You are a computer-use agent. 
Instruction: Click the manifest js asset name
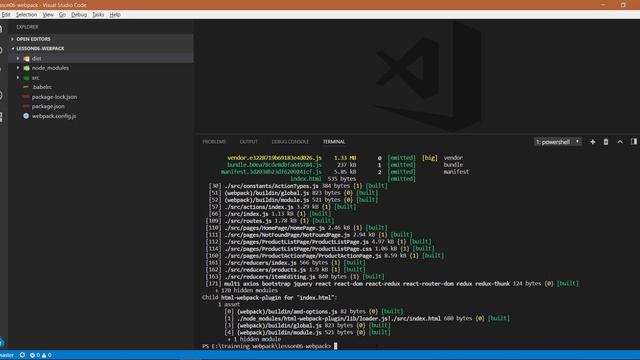[x=271, y=172]
